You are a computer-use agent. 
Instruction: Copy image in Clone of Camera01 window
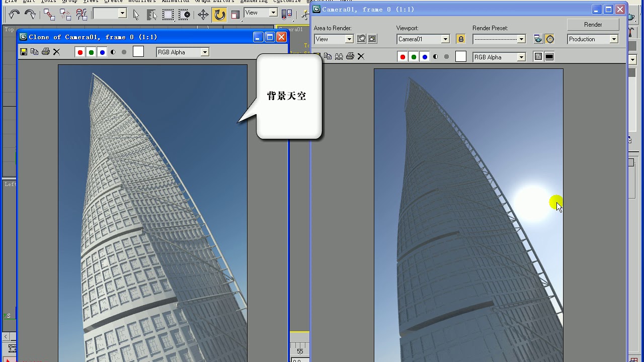tap(34, 52)
